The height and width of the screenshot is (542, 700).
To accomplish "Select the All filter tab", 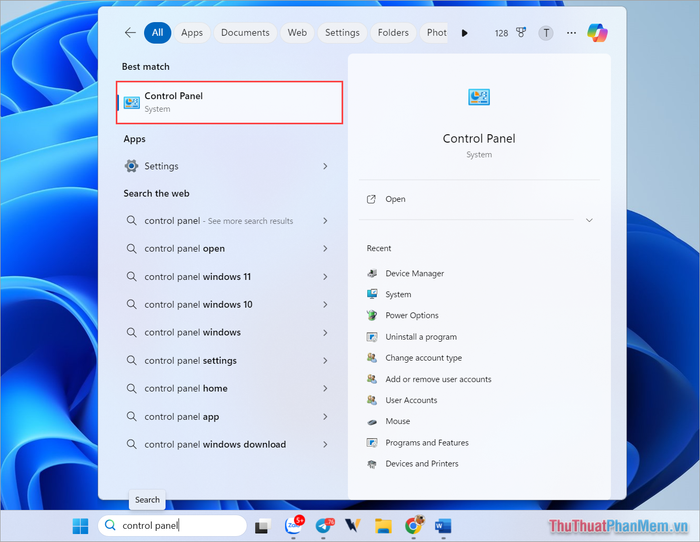I will 157,33.
